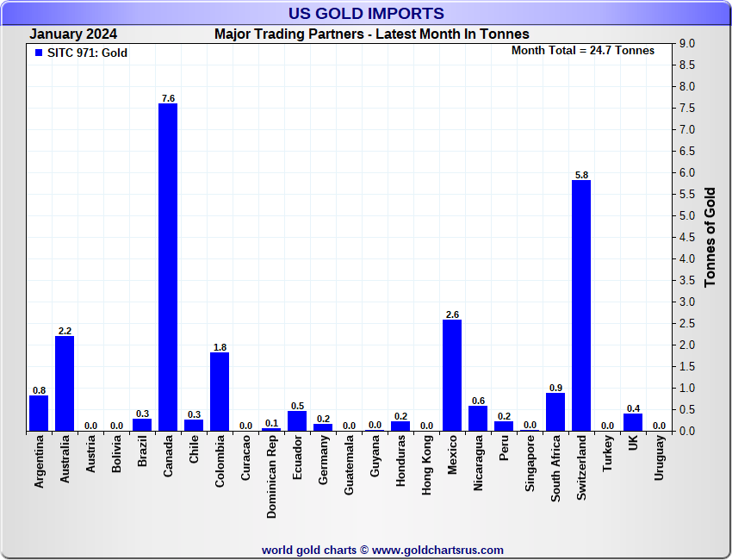This screenshot has height=560, width=732.
Task: Click the 'Nicaragua' axis label
Action: click(x=478, y=463)
